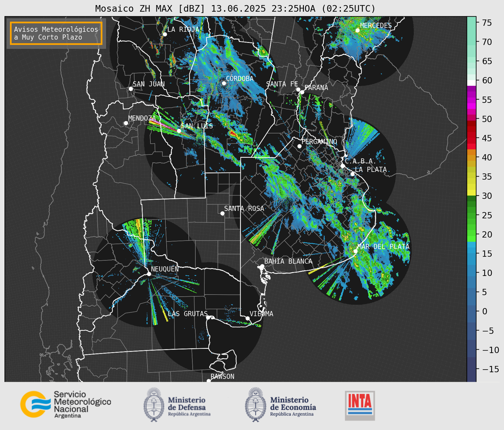Click the San Luis city marker dot
Screen dimensions: 504x430
pyautogui.click(x=179, y=131)
